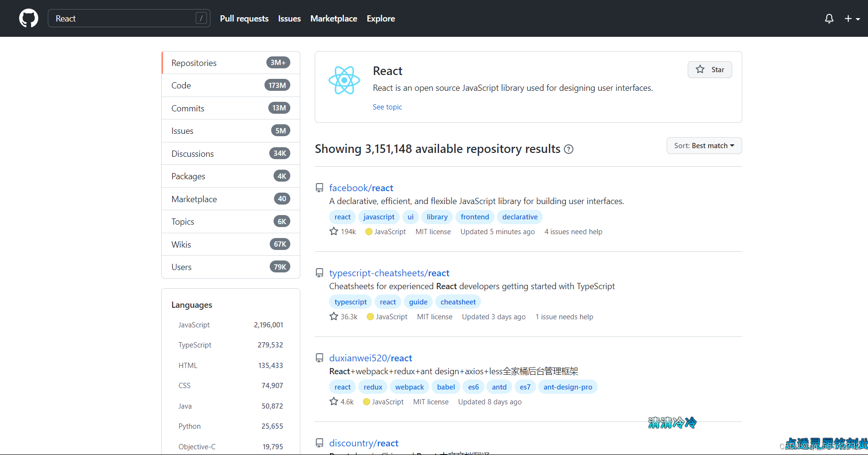Select the Repositories filter in the sidebar
868x455 pixels.
[x=231, y=63]
